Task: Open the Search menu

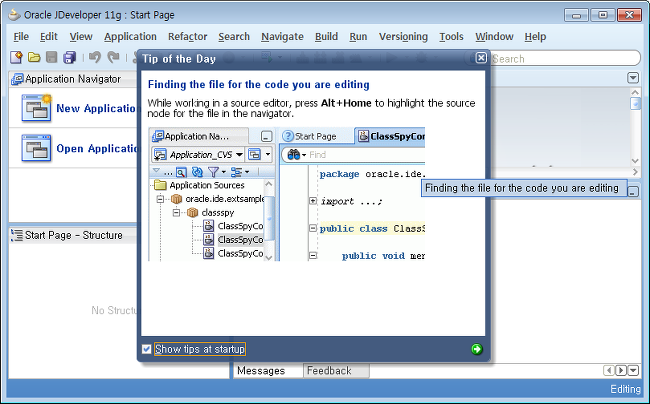Action: point(234,36)
